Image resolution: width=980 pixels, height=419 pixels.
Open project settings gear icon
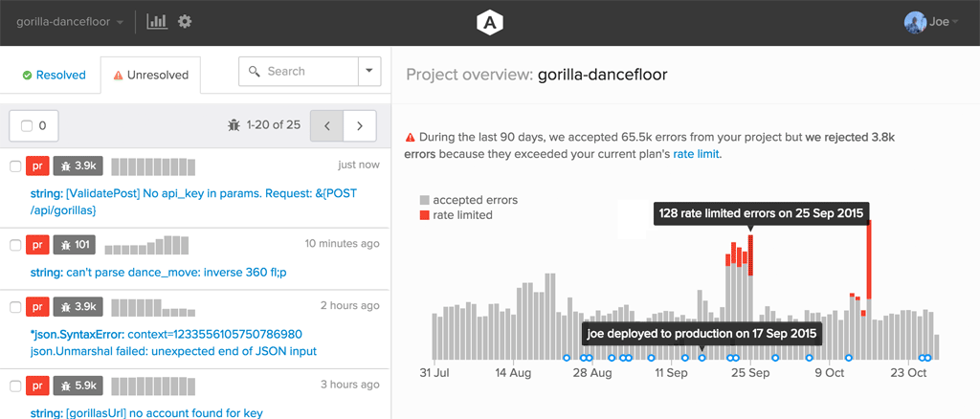point(185,21)
